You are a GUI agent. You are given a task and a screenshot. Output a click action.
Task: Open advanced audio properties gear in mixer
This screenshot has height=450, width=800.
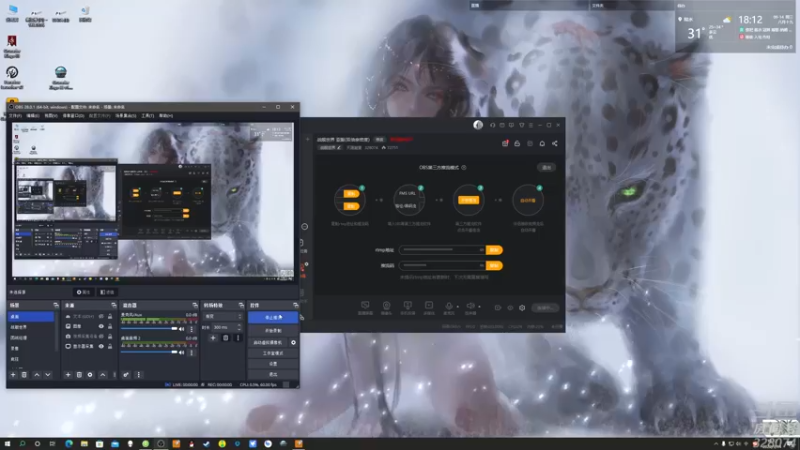[x=126, y=374]
